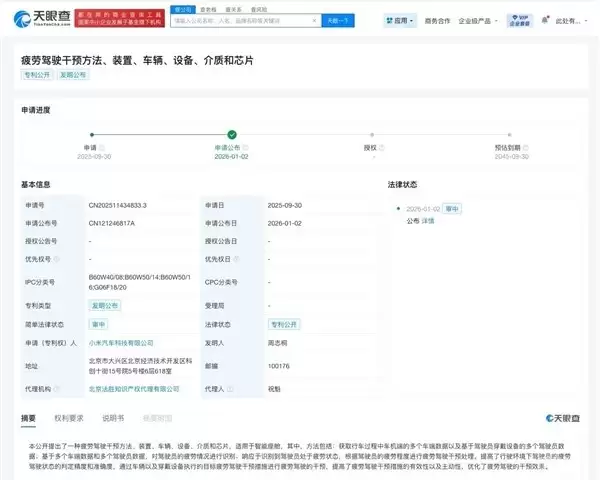Viewport: 600px width, 480px height.
Task: Click the company name search input field
Action: (245, 20)
